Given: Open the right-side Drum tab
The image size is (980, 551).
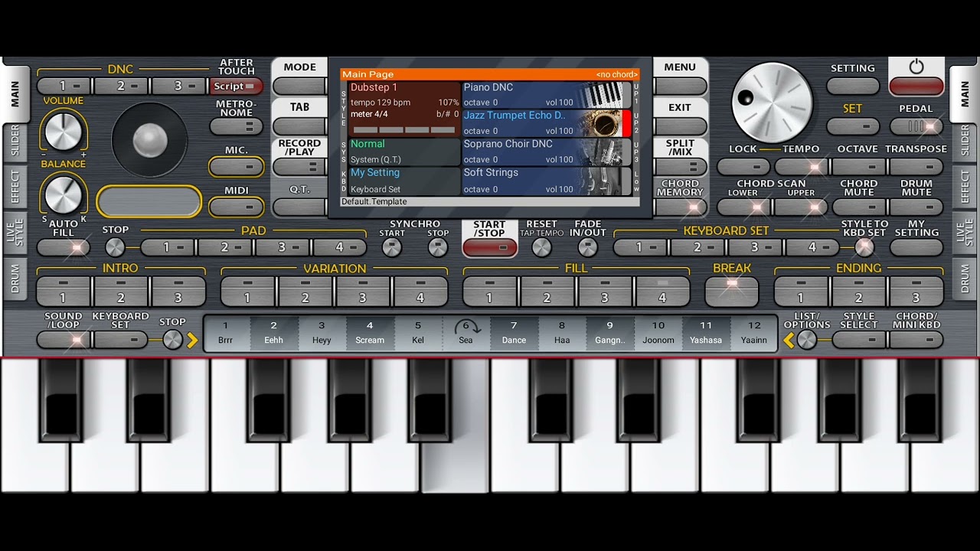Looking at the screenshot, I should (x=965, y=279).
